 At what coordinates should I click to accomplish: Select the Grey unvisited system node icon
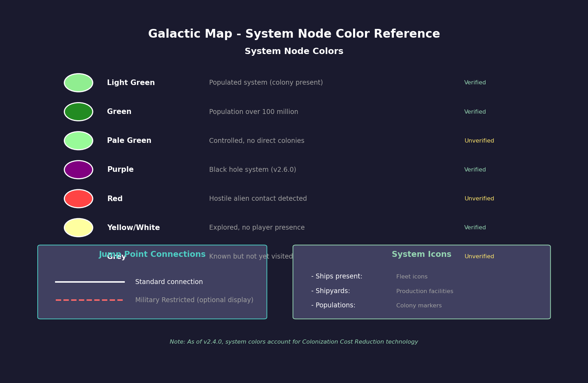point(78,256)
